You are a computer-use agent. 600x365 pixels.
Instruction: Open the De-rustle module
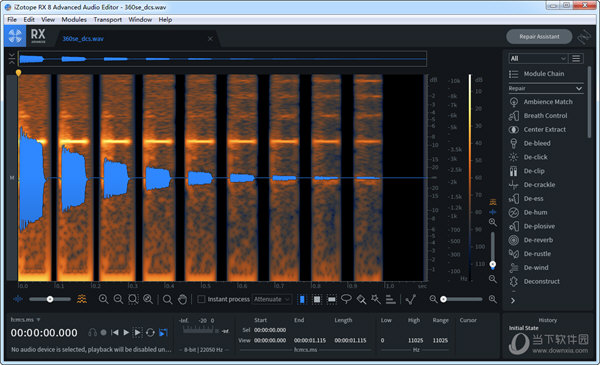click(530, 254)
